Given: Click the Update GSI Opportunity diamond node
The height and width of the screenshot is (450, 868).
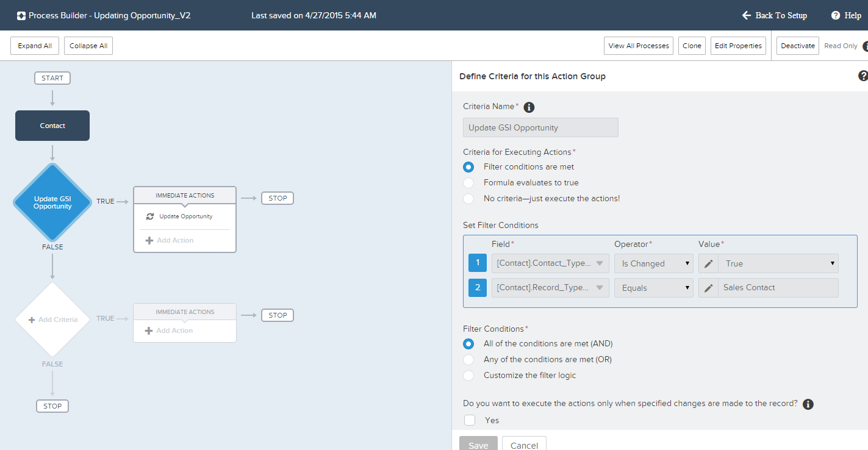Looking at the screenshot, I should point(52,202).
